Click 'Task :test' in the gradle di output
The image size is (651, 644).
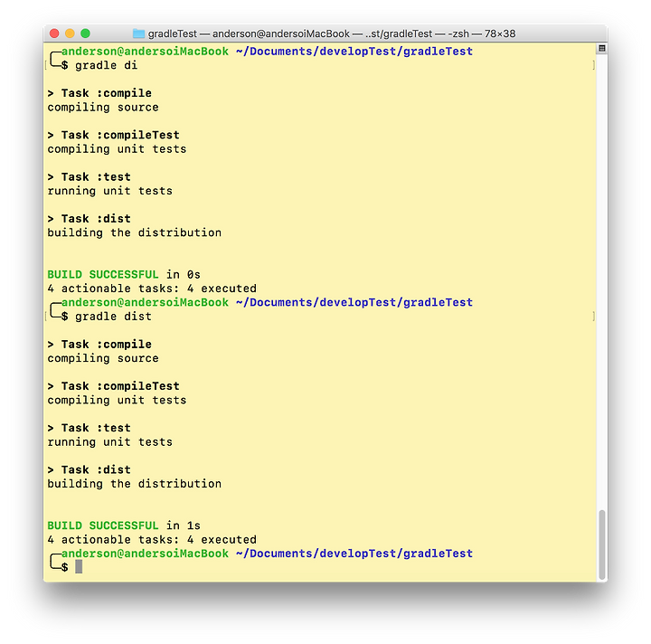click(96, 177)
